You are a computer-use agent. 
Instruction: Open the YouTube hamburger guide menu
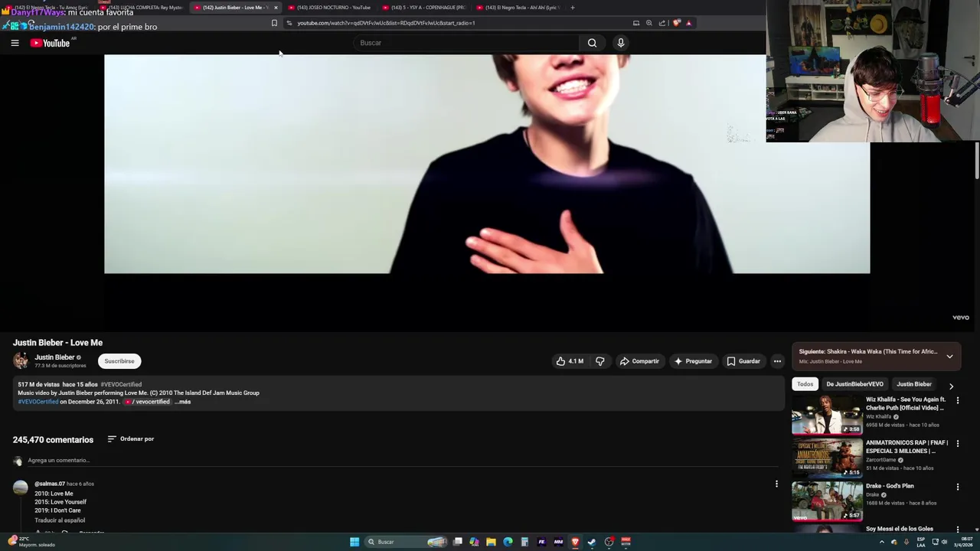(15, 43)
